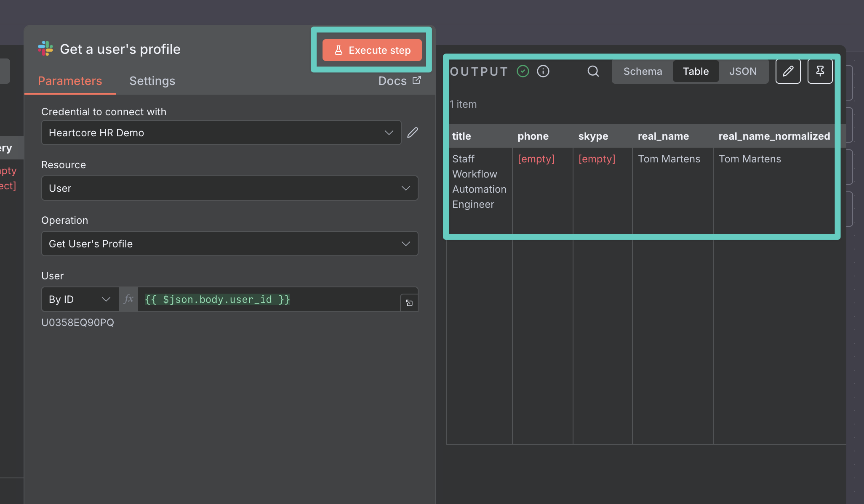Image resolution: width=864 pixels, height=504 pixels.
Task: Click the green success checkmark icon
Action: (523, 71)
